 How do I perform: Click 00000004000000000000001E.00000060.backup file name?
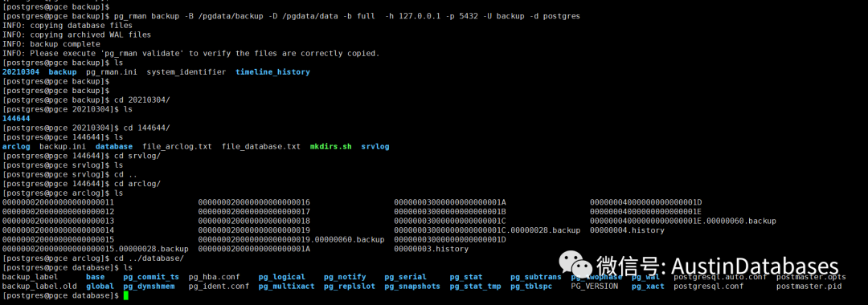tap(683, 221)
